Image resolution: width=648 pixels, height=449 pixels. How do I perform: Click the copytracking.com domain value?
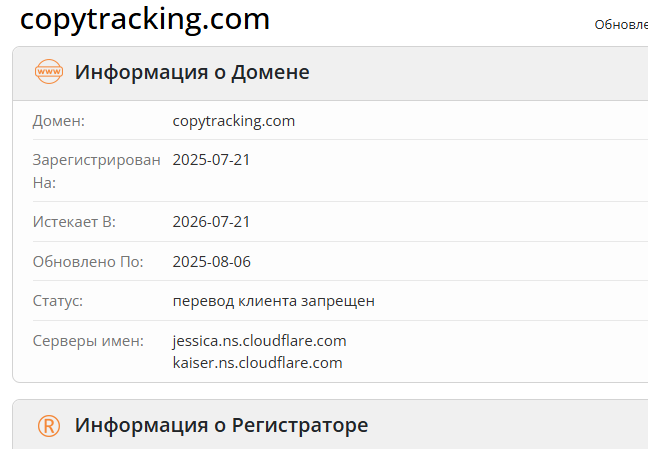pos(234,121)
